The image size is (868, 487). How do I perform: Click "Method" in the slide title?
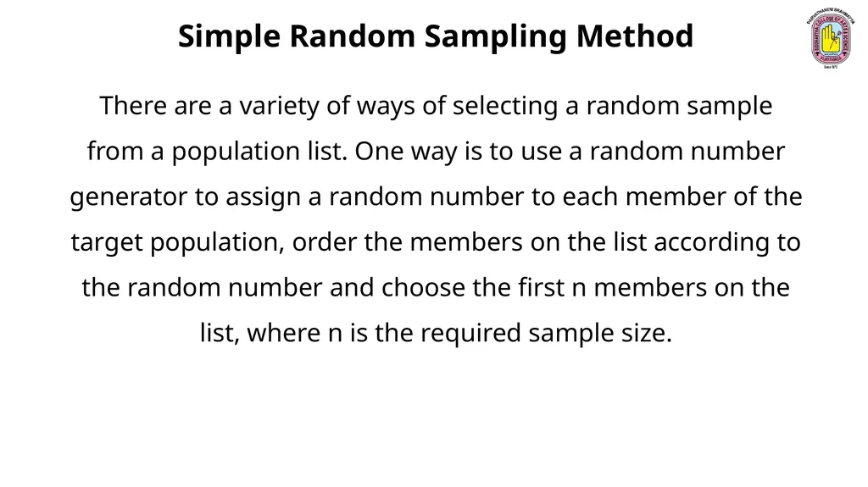(x=634, y=36)
